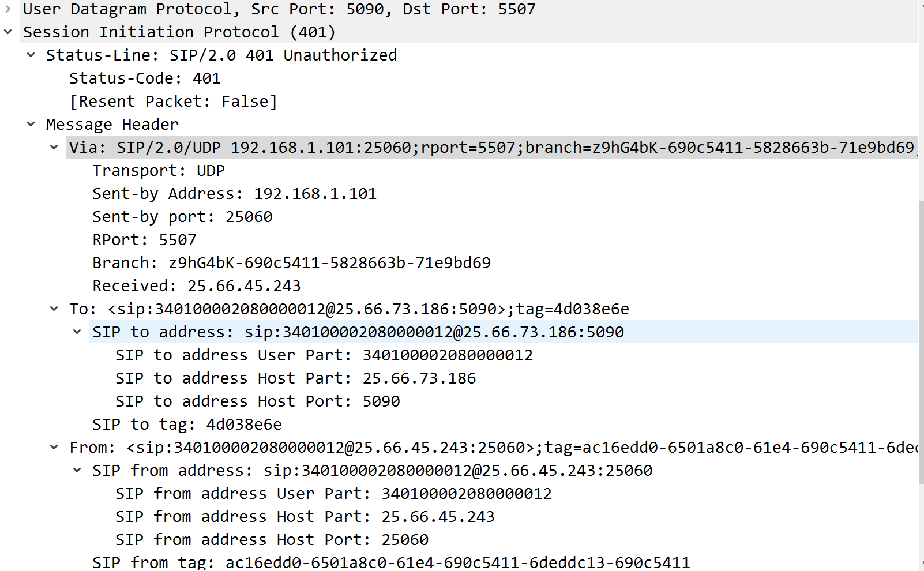Select Sent-by Address 192.168.1.101 row
Screen dimensions: 924x571
click(x=234, y=194)
